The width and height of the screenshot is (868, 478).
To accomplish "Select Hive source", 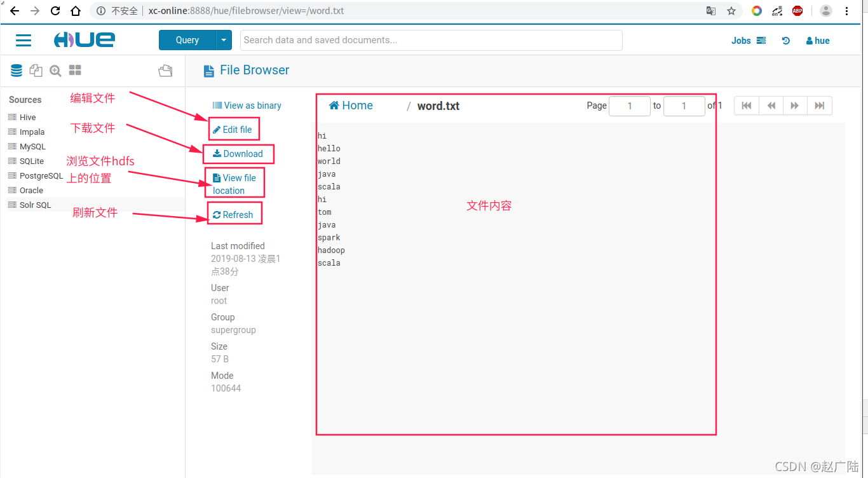I will point(27,117).
